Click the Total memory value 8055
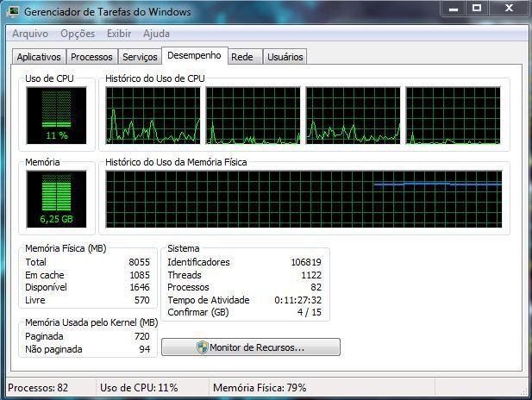 (x=139, y=262)
